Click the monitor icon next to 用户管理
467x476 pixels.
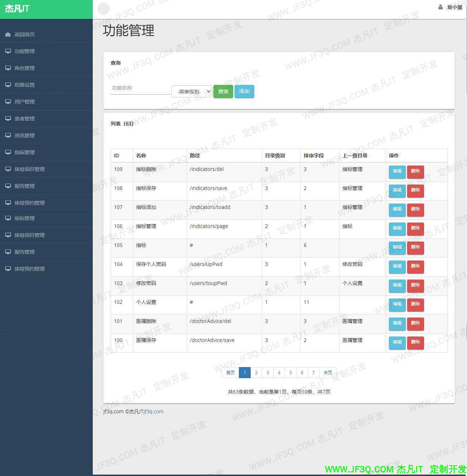click(8, 101)
